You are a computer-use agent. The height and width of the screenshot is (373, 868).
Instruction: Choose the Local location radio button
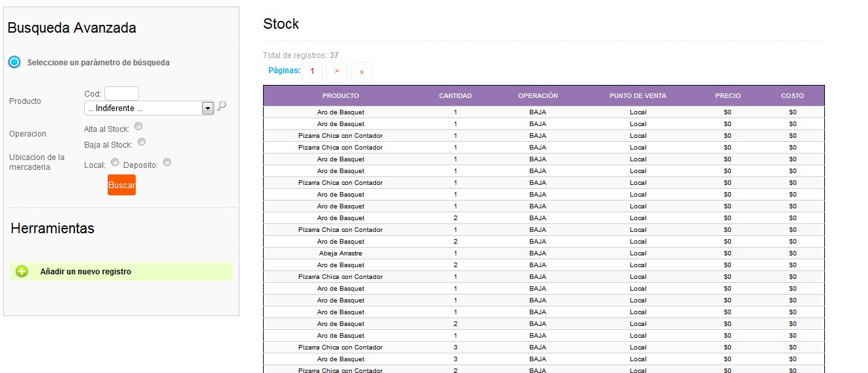pos(115,163)
